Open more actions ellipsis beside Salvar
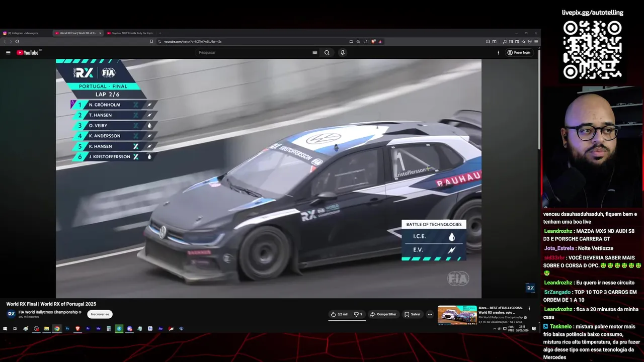The image size is (644, 362). pos(430,314)
